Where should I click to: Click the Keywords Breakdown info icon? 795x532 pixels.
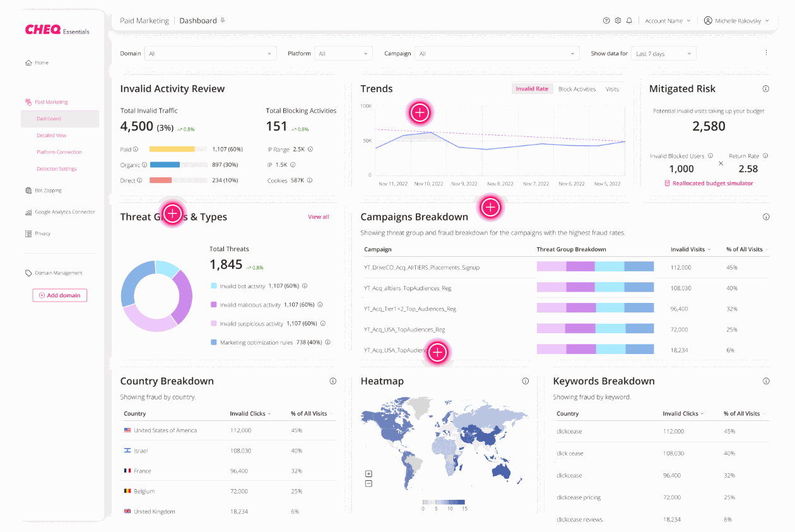coord(766,381)
